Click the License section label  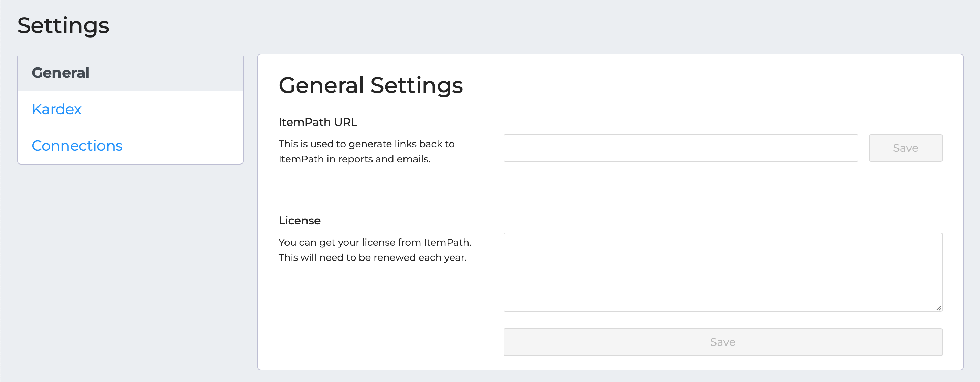pos(299,221)
